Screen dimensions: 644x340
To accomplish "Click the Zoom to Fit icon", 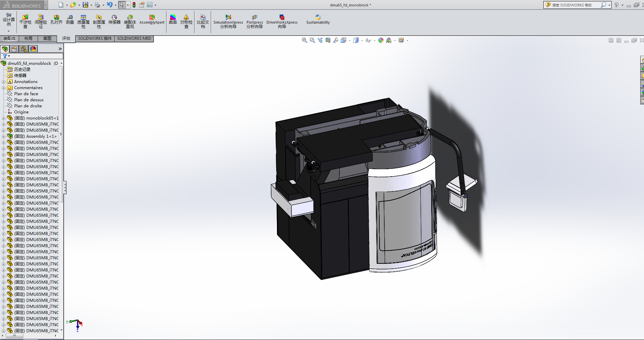I will 304,41.
